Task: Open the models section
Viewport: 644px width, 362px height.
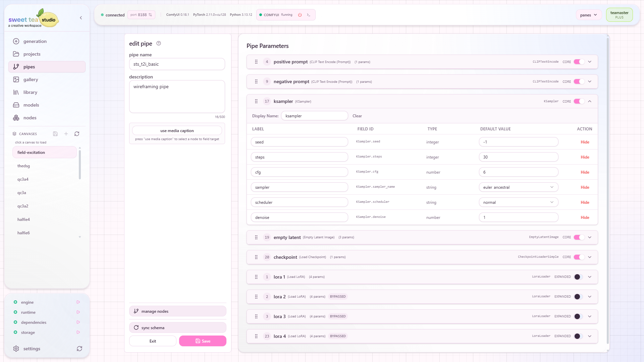Action: pyautogui.click(x=31, y=105)
